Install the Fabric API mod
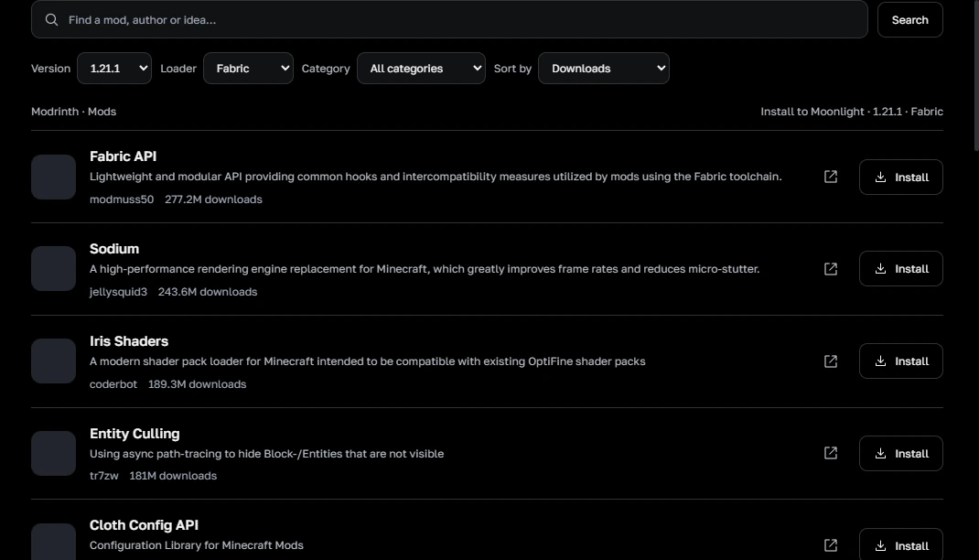979x560 pixels. pos(901,178)
